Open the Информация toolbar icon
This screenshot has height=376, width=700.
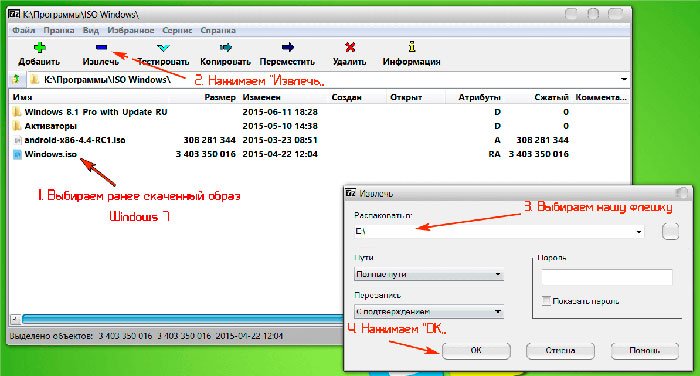pos(412,47)
